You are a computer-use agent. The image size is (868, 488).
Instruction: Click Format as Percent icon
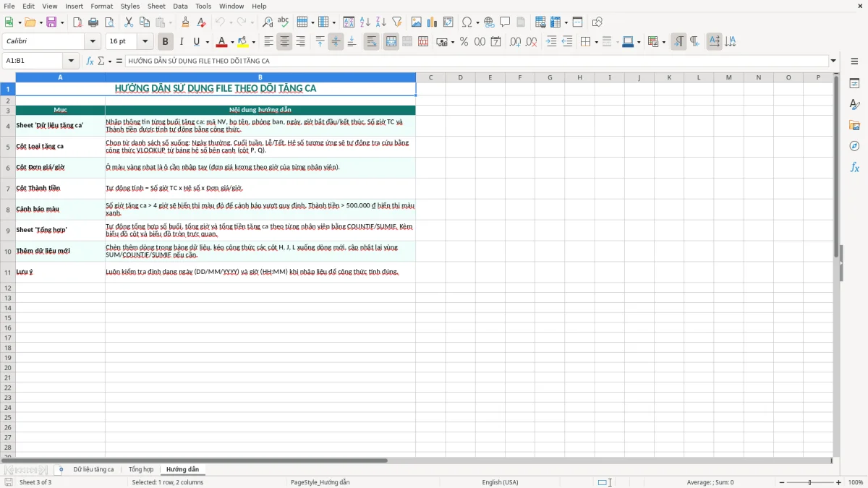tap(464, 42)
